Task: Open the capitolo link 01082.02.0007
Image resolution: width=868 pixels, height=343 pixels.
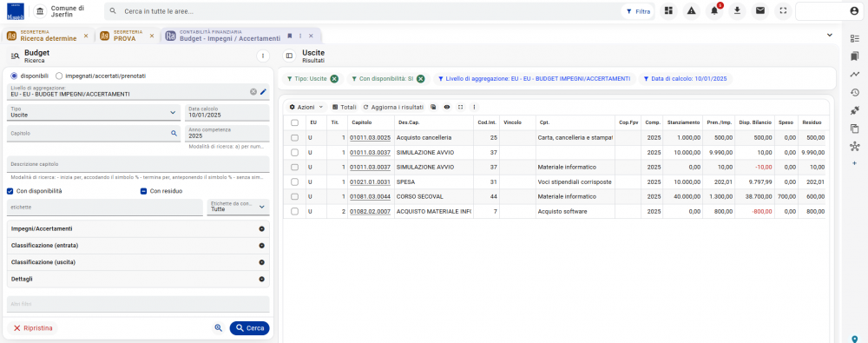Action: point(371,211)
